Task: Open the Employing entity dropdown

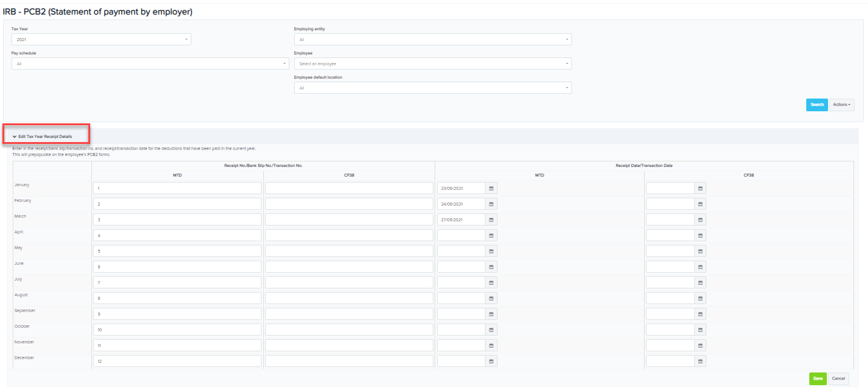Action: point(432,39)
